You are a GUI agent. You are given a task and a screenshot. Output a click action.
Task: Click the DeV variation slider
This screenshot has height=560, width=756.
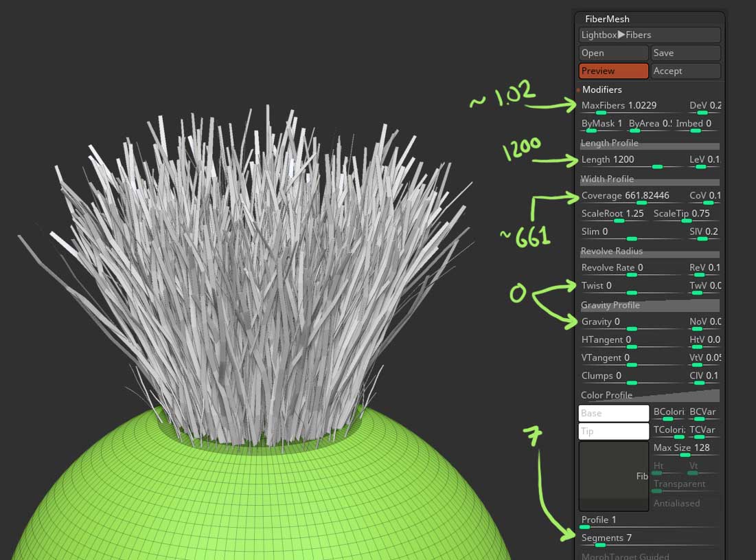705,107
